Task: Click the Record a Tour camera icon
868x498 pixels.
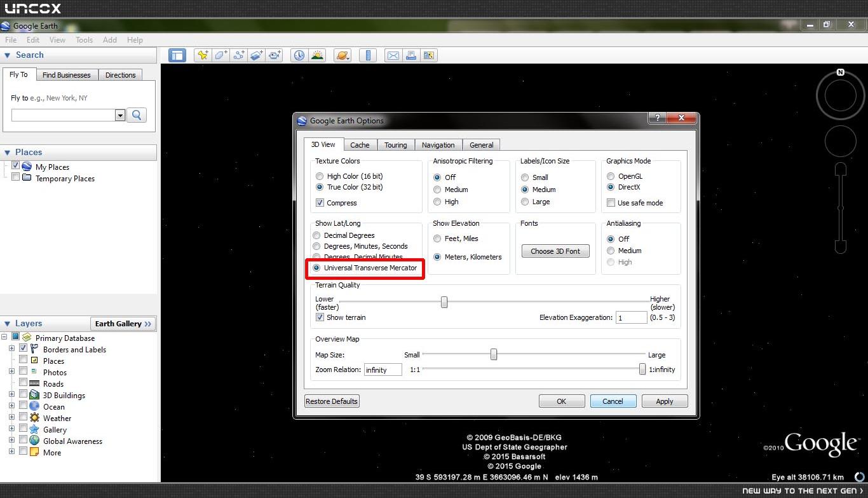Action: (275, 55)
